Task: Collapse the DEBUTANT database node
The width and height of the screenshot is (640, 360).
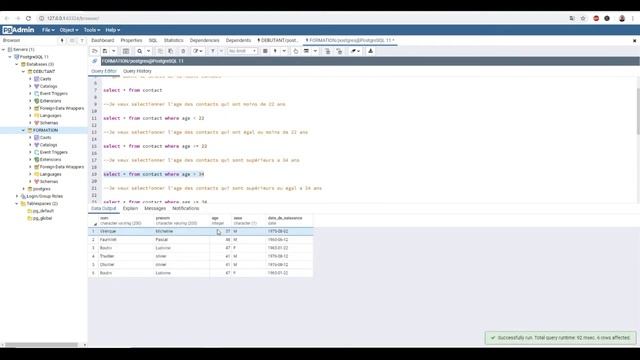Action: (x=23, y=71)
